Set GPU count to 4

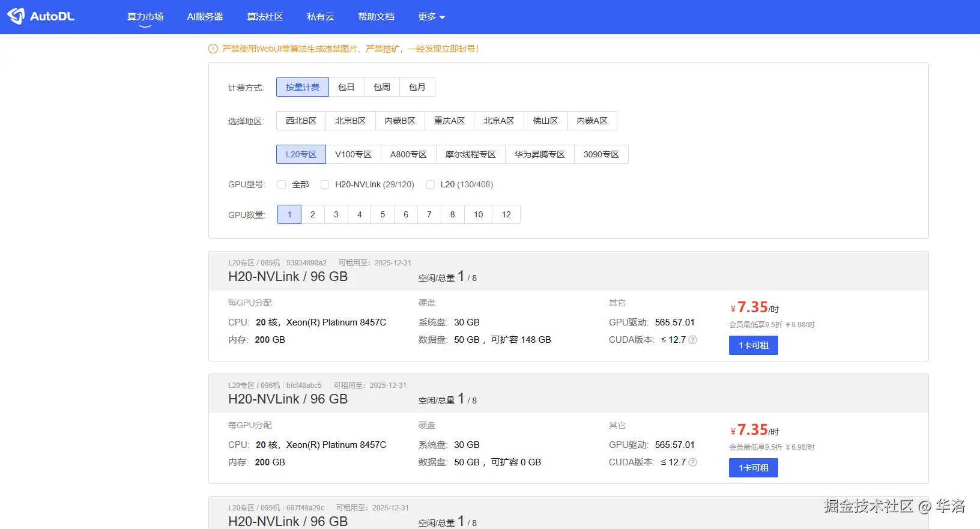click(360, 214)
